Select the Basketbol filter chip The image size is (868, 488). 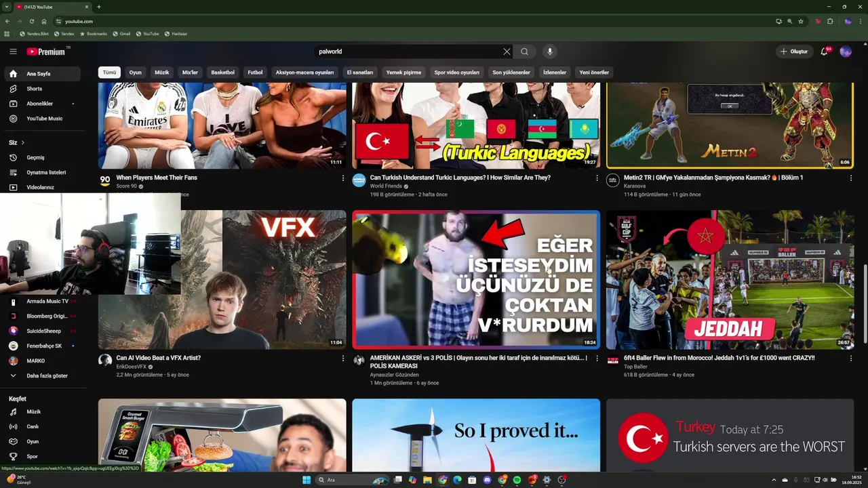[222, 73]
